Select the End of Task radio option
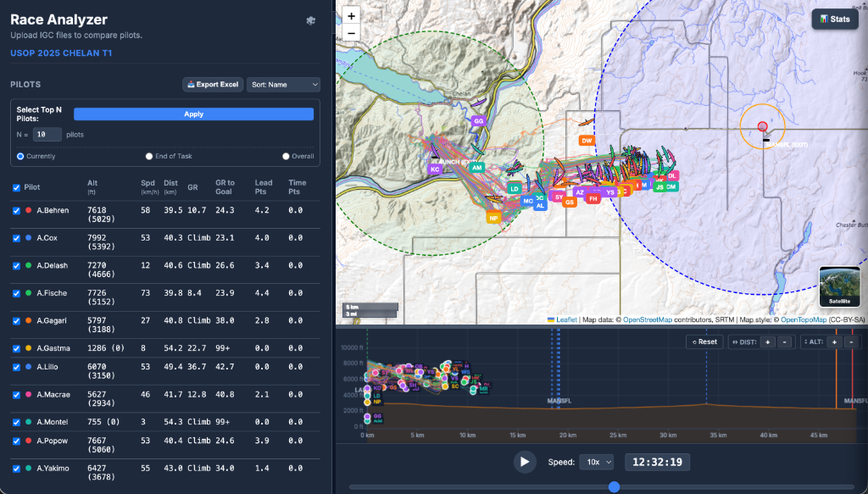Viewport: 868px width, 494px height. click(x=149, y=157)
